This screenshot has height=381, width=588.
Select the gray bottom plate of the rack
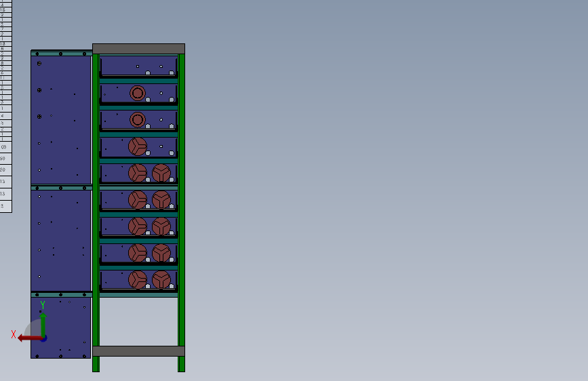pos(139,351)
